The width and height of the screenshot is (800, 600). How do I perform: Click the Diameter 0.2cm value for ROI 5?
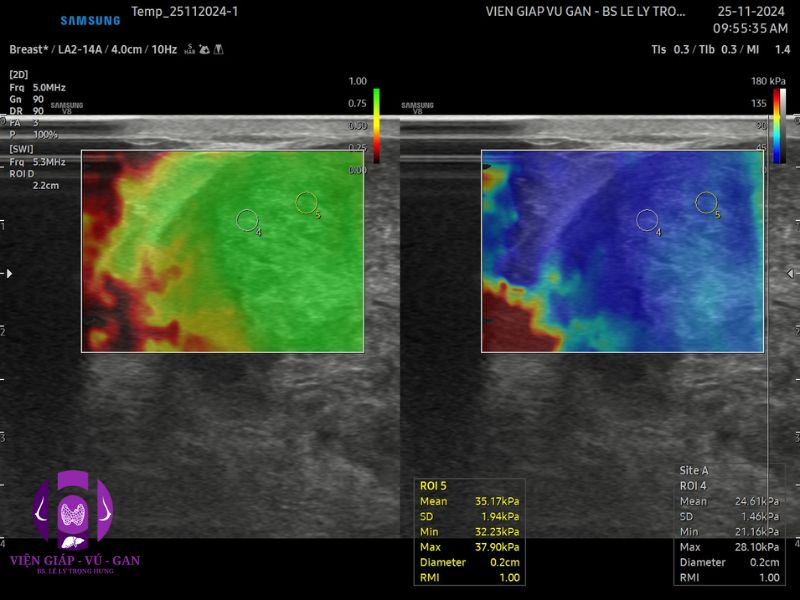pos(505,562)
